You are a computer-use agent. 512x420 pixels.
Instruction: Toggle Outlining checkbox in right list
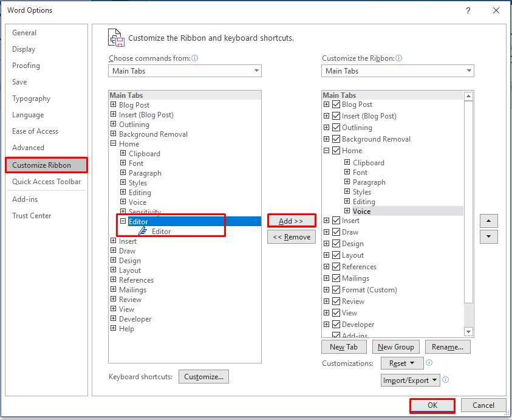(336, 128)
